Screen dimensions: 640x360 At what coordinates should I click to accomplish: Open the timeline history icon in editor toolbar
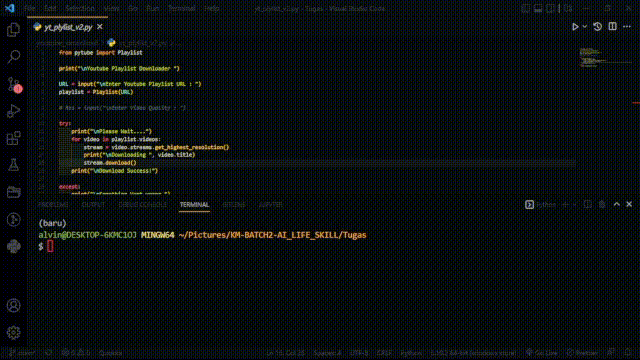pos(598,27)
